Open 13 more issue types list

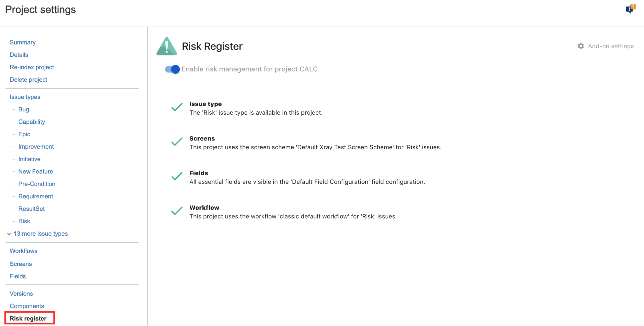tap(41, 234)
